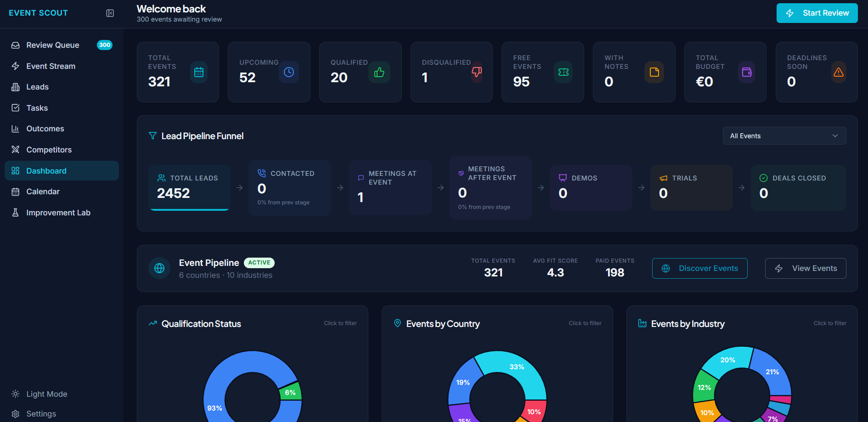The image size is (868, 422).
Task: Click the Total Events calendar icon
Action: pyautogui.click(x=199, y=72)
